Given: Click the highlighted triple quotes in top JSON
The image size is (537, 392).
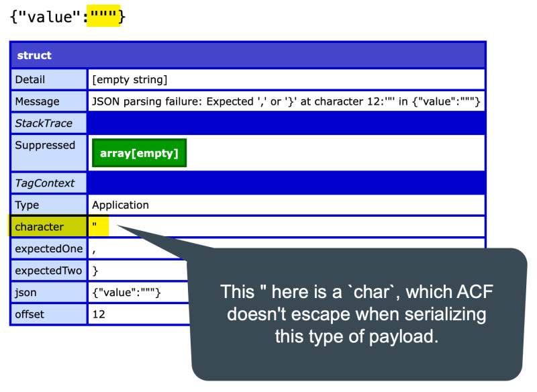Looking at the screenshot, I should (x=103, y=17).
